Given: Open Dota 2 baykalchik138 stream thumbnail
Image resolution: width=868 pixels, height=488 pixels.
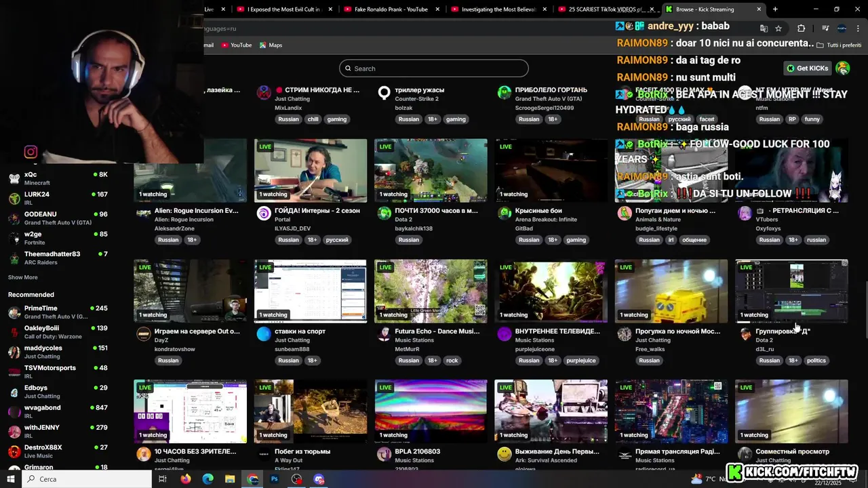Looking at the screenshot, I should pos(431,171).
